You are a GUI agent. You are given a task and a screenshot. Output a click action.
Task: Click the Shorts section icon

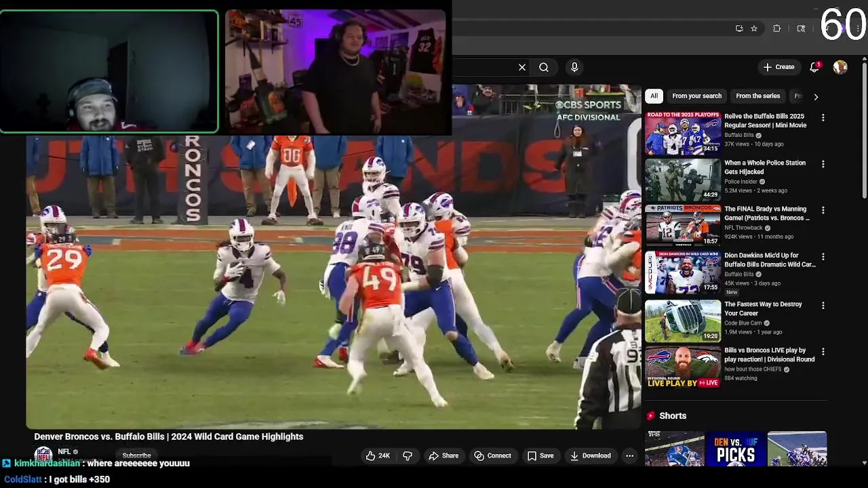pyautogui.click(x=650, y=415)
